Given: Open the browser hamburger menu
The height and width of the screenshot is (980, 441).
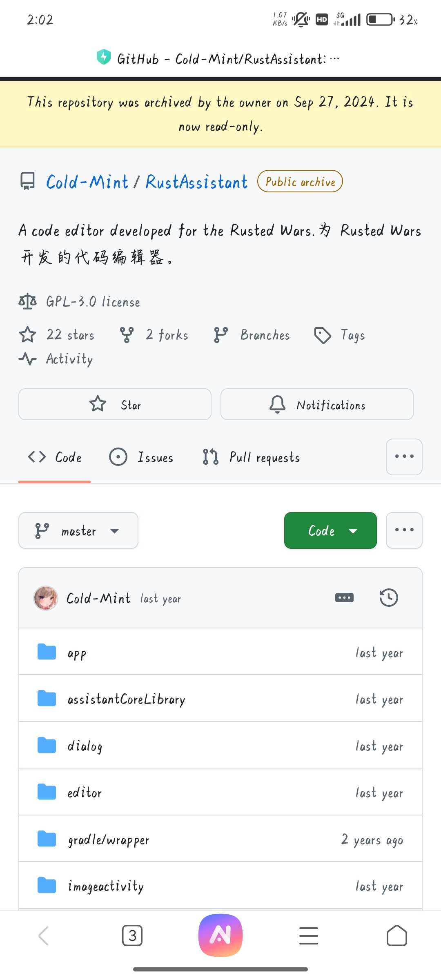Looking at the screenshot, I should tap(309, 935).
